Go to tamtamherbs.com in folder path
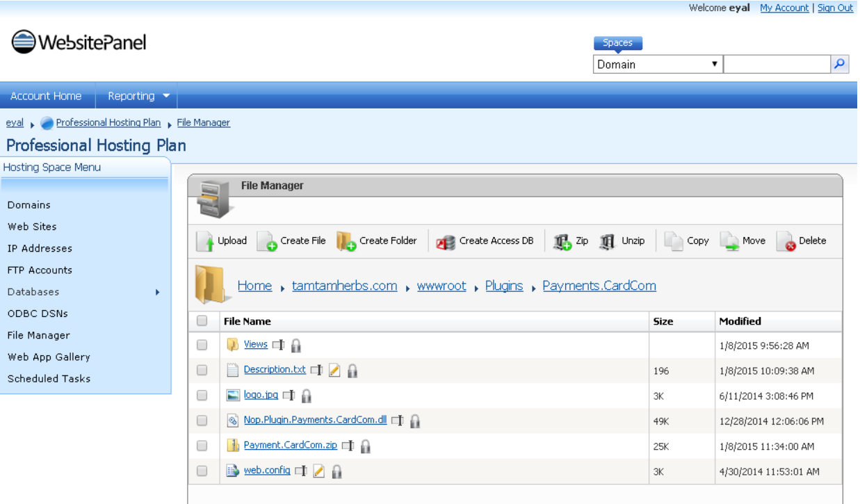The width and height of the screenshot is (860, 504). 344,286
